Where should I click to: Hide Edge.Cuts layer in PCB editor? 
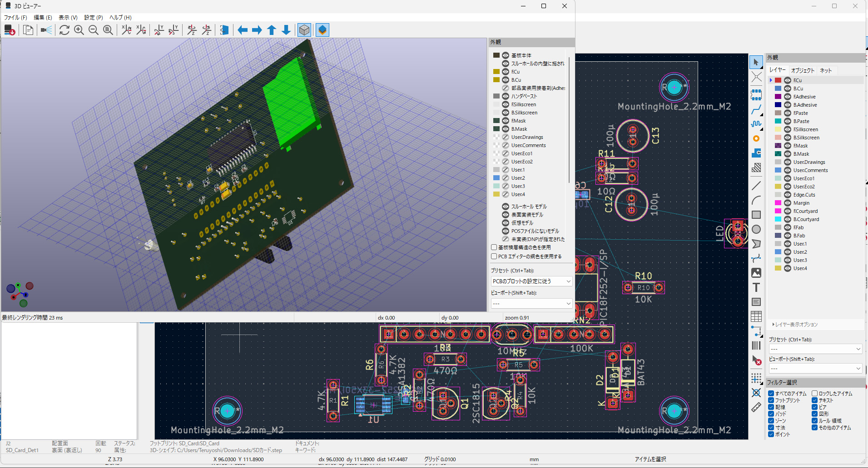click(788, 195)
